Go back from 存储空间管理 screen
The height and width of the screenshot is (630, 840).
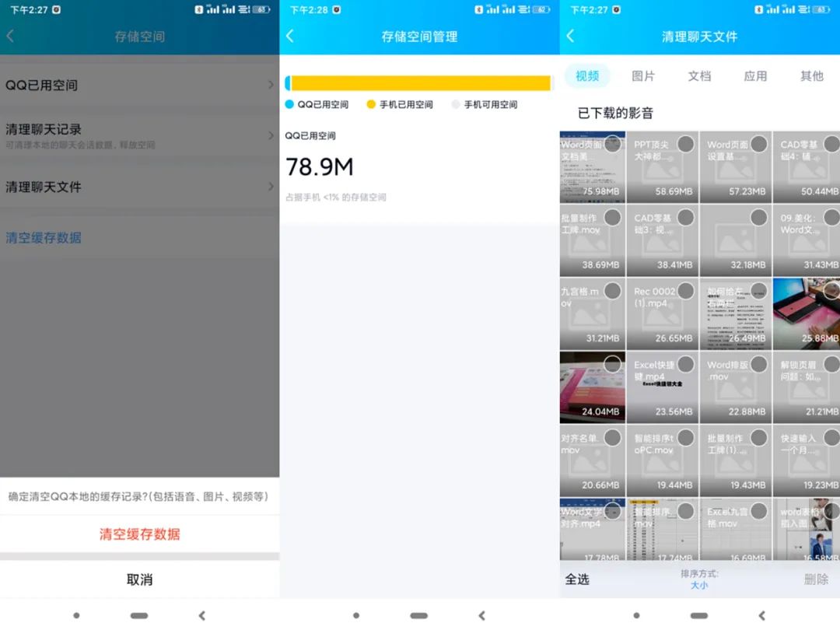[x=290, y=36]
